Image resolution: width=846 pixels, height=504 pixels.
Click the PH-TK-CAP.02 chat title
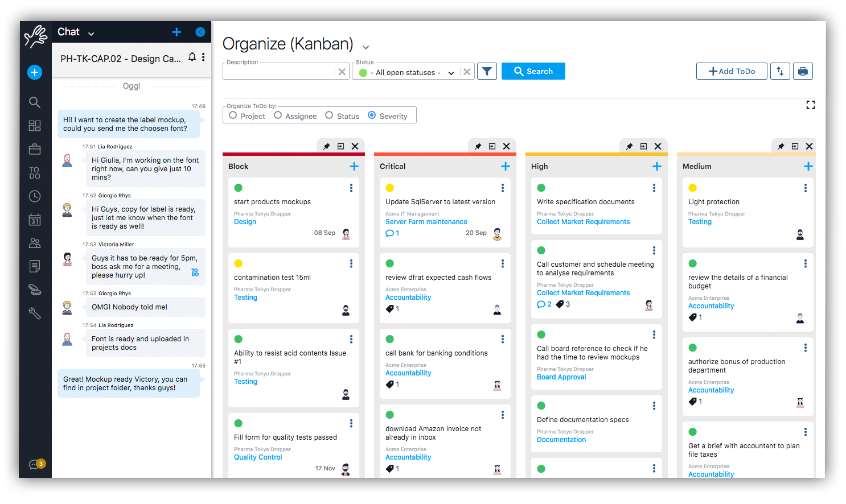(121, 59)
